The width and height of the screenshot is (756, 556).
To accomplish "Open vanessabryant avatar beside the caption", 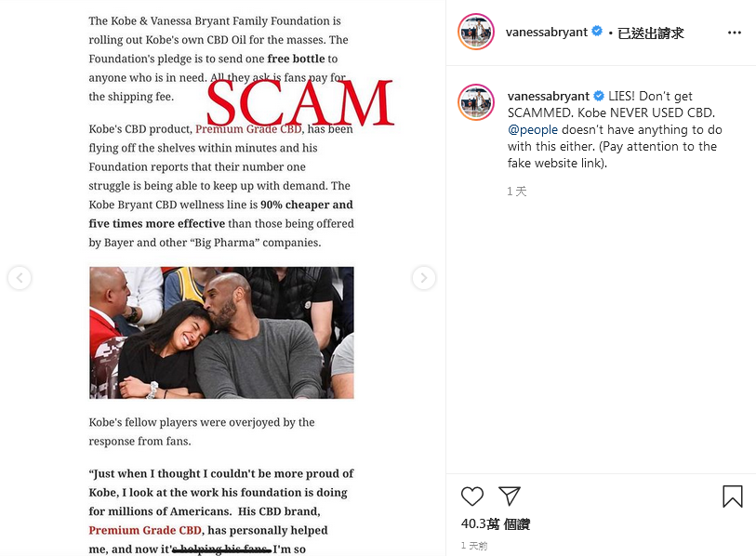I will 476,102.
